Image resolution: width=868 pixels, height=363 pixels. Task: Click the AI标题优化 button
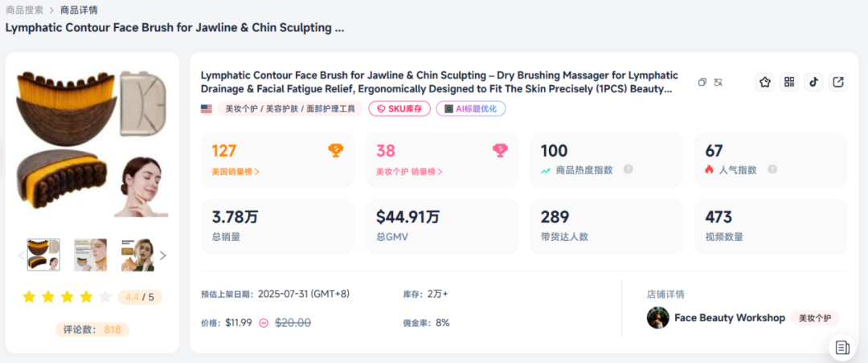(471, 108)
